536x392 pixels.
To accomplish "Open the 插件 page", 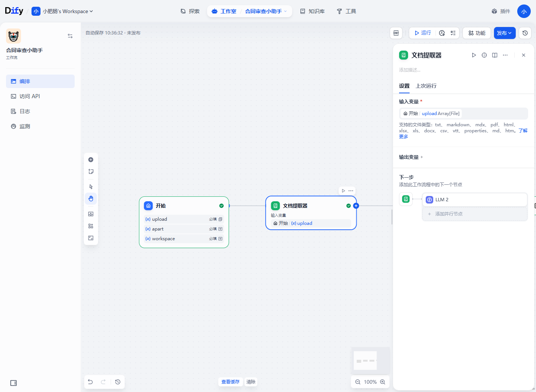I will 501,11.
